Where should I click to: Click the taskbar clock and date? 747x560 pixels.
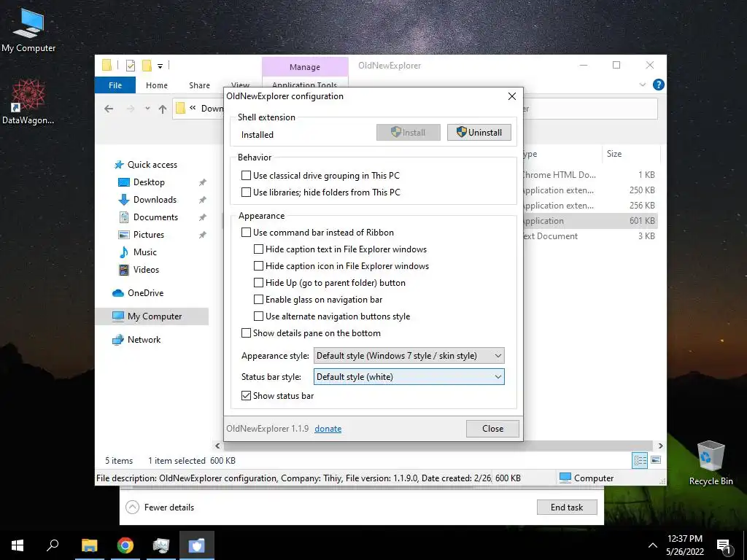click(684, 545)
